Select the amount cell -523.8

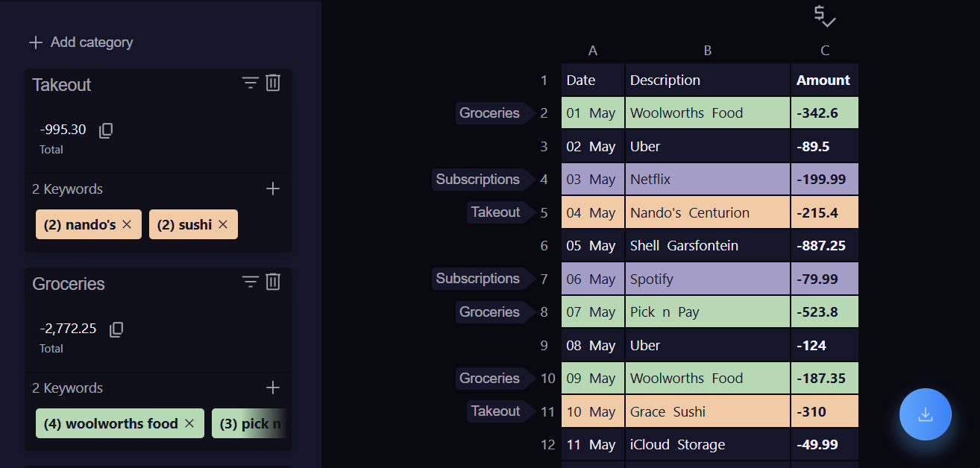(x=825, y=312)
